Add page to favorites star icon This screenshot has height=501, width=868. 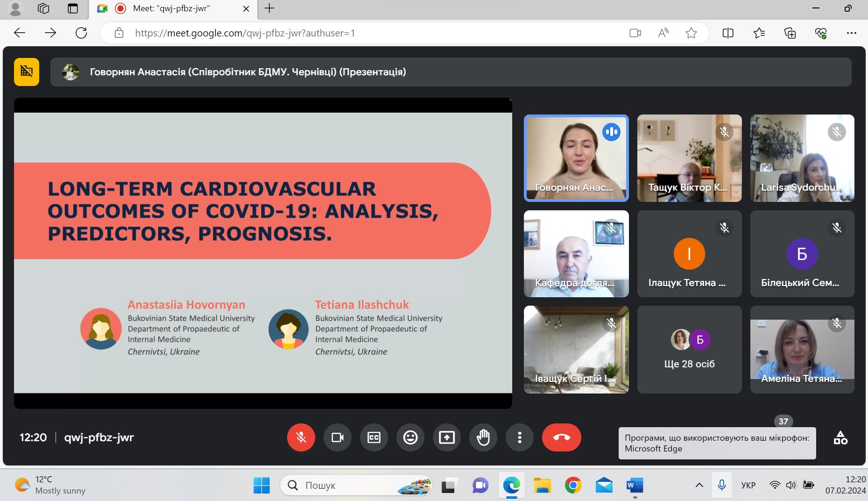coord(691,33)
